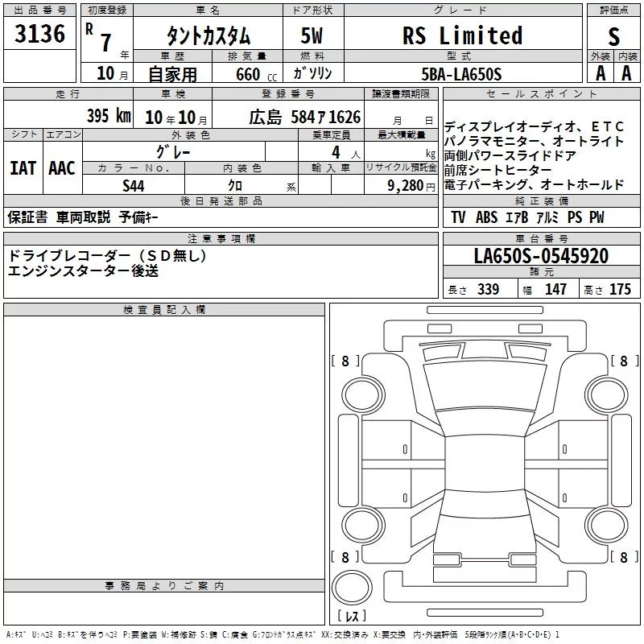644x644 pixels.
Task: Select the car name タントカスタム
Action: 208,36
